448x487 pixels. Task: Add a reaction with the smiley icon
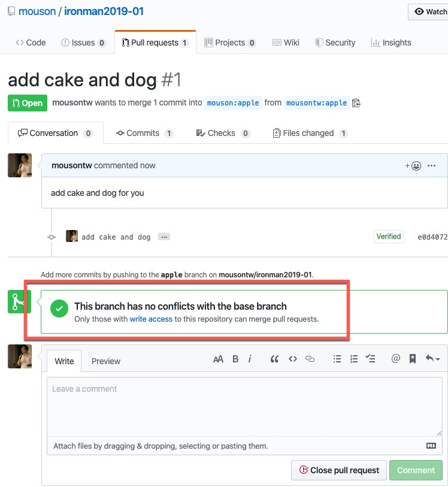coord(413,165)
